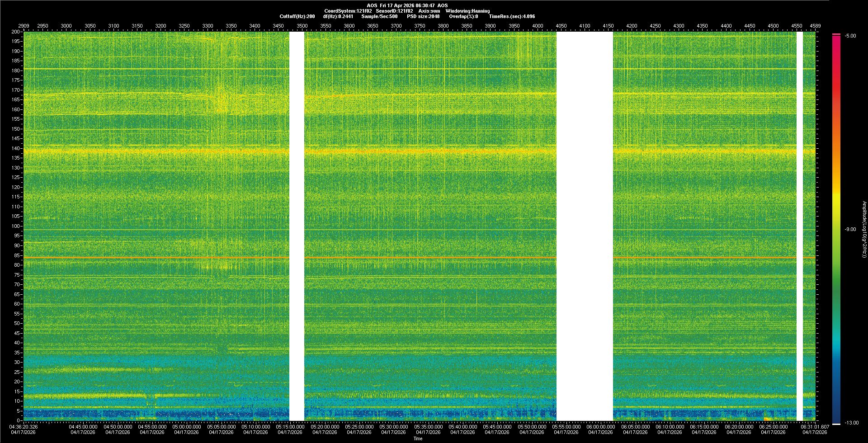Image resolution: width=868 pixels, height=443 pixels.
Task: Click the 200 Hz label at top left
Action: (x=16, y=32)
